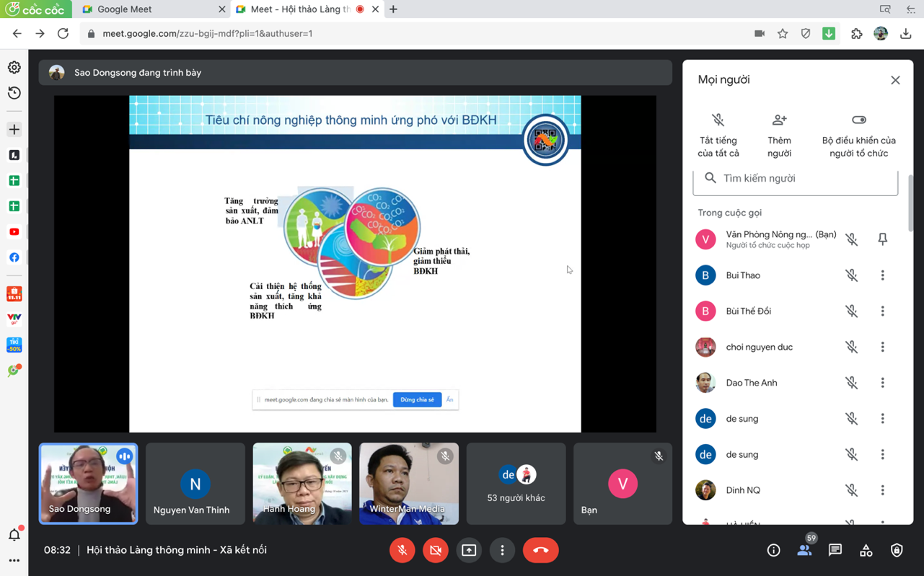Click Tắt tiếng của tất cả mute-all button
Viewport: 924px width, 576px height.
point(718,135)
